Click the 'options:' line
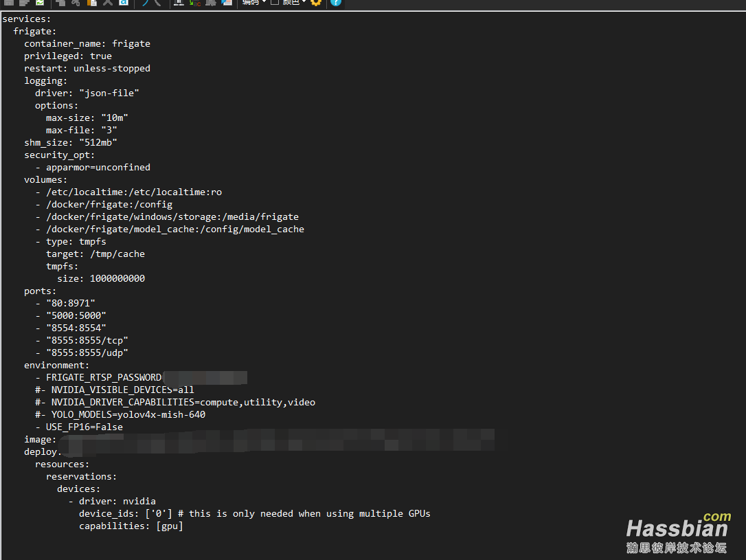The image size is (746, 560). click(56, 106)
